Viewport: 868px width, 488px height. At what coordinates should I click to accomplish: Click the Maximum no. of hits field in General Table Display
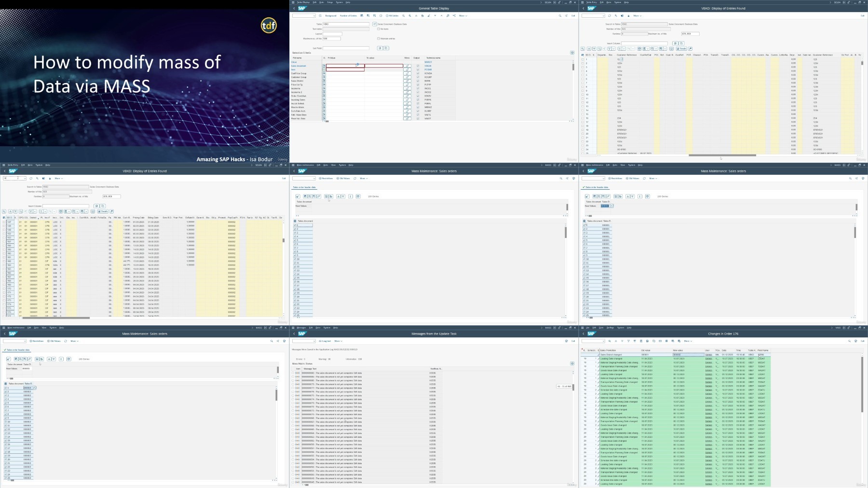point(332,39)
